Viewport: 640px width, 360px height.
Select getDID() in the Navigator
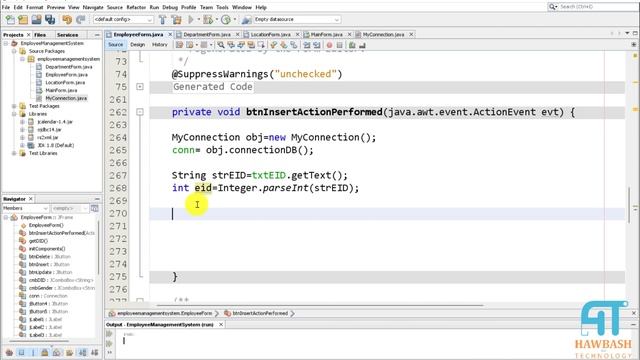point(38,241)
